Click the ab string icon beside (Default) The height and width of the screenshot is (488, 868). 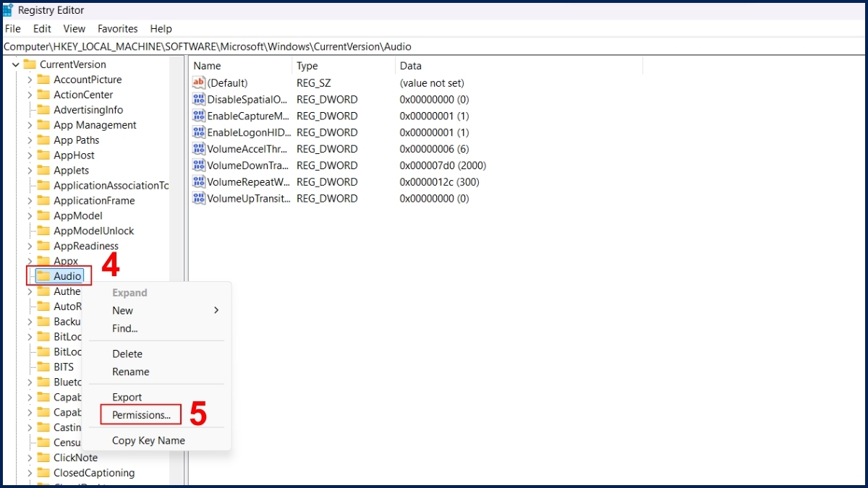198,82
